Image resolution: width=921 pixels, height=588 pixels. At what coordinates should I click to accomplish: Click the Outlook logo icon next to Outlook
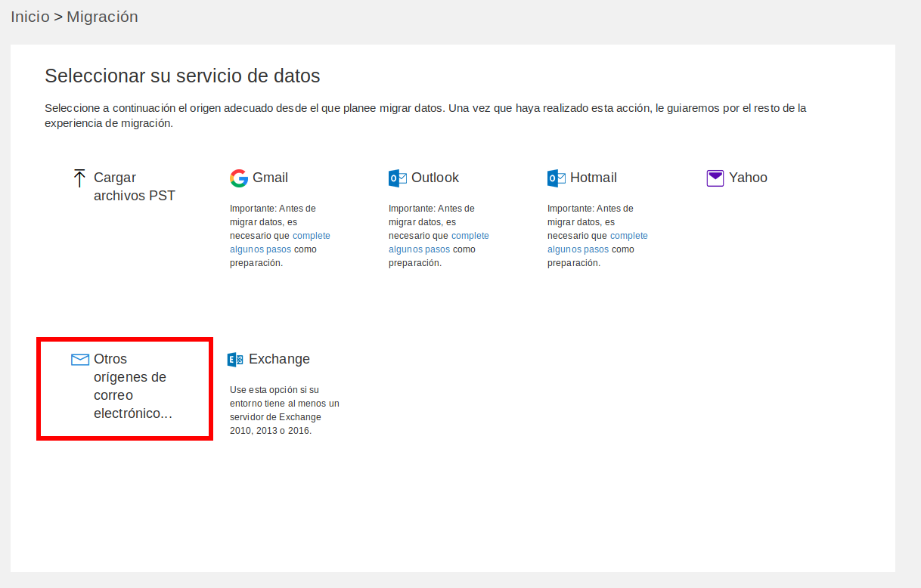398,178
